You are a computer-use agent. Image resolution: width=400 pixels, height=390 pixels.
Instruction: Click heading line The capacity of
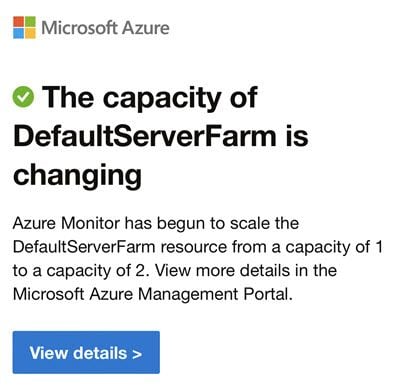pos(150,97)
